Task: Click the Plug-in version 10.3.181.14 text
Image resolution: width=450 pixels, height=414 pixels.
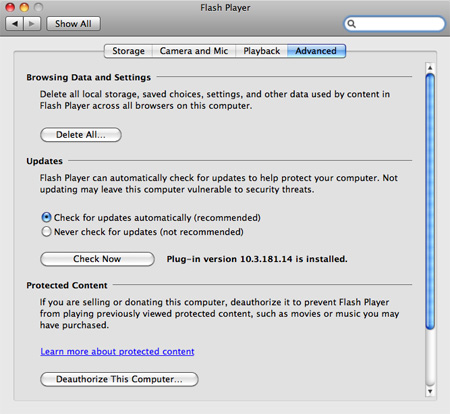Action: click(257, 259)
